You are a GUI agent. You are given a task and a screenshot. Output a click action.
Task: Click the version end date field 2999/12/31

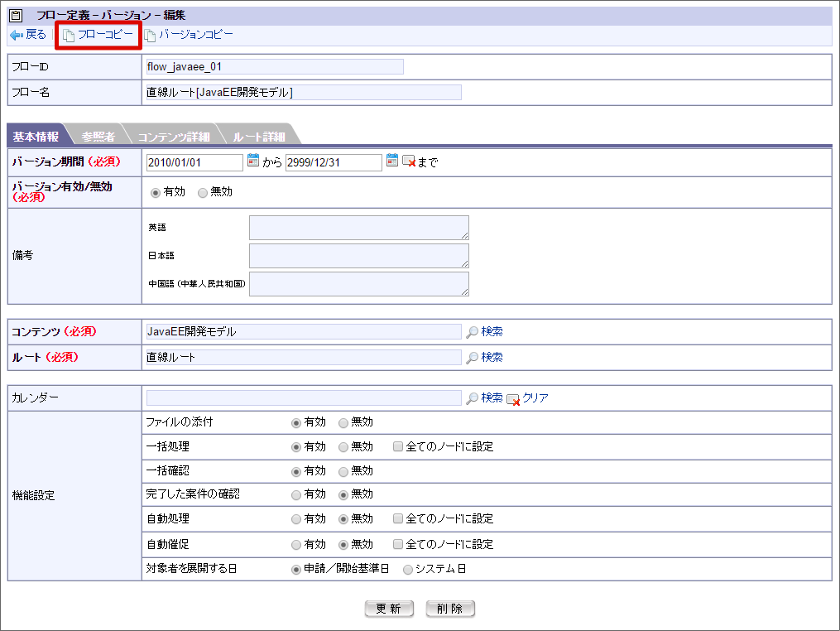(x=334, y=162)
